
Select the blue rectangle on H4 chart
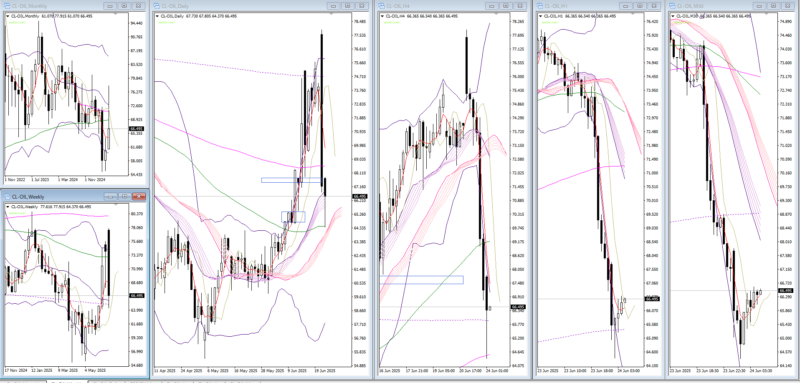coord(421,279)
